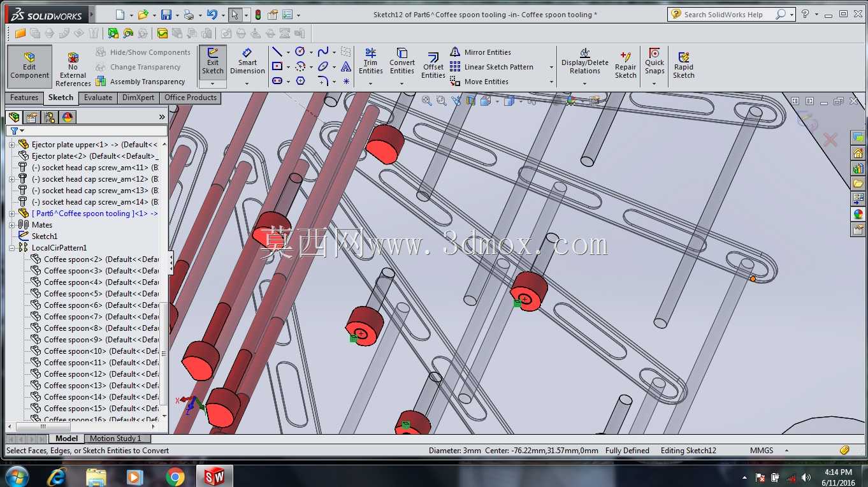Open the Linear Sketch Pattern dropdown arrow
The image size is (868, 487).
click(x=551, y=67)
